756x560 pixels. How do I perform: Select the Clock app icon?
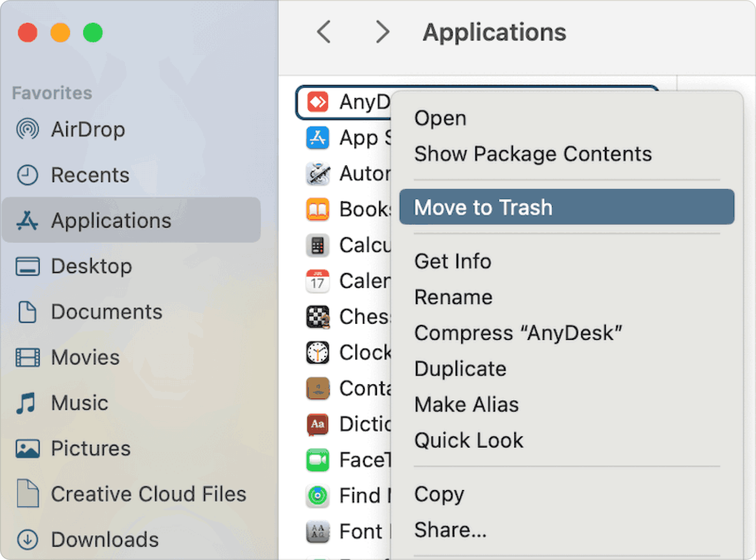(318, 353)
